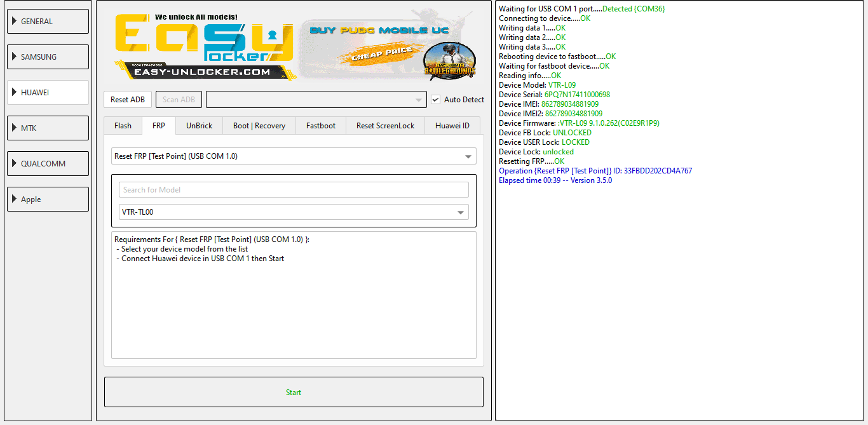Expand the QUALCOMM sidebar section

pos(48,163)
